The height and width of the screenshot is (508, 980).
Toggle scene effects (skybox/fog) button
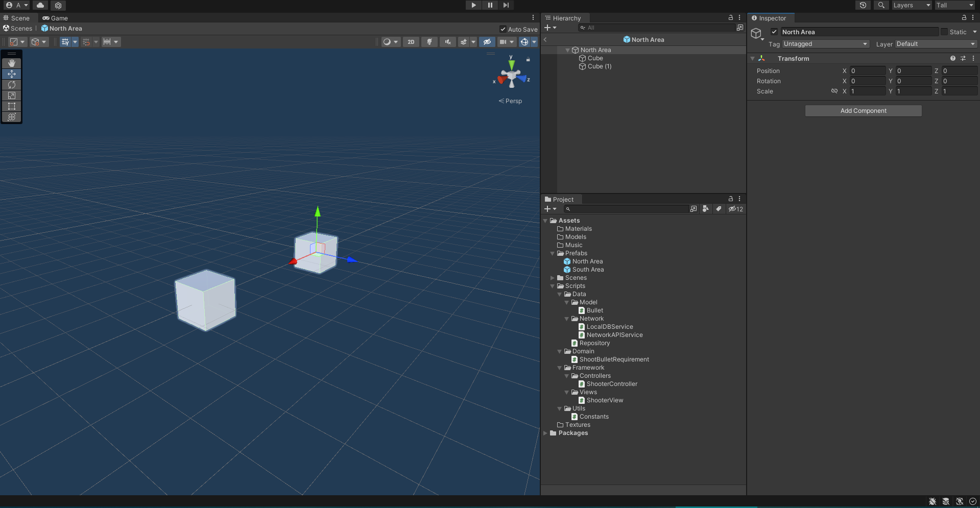(x=464, y=42)
